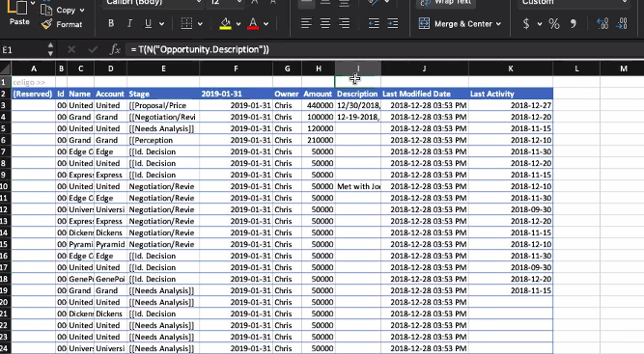Image resolution: width=644 pixels, height=354 pixels.
Task: Cancel formula entry with X icon
Action: 71,49
